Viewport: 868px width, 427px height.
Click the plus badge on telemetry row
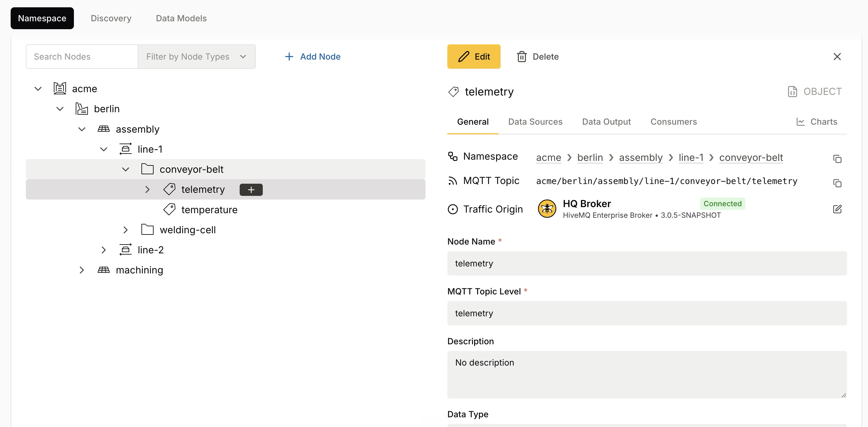pos(251,189)
